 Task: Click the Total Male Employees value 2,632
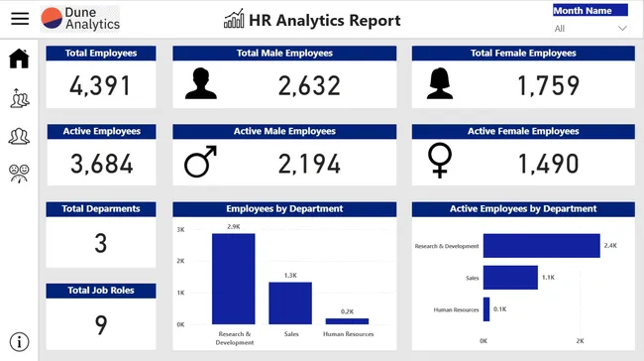pyautogui.click(x=309, y=86)
